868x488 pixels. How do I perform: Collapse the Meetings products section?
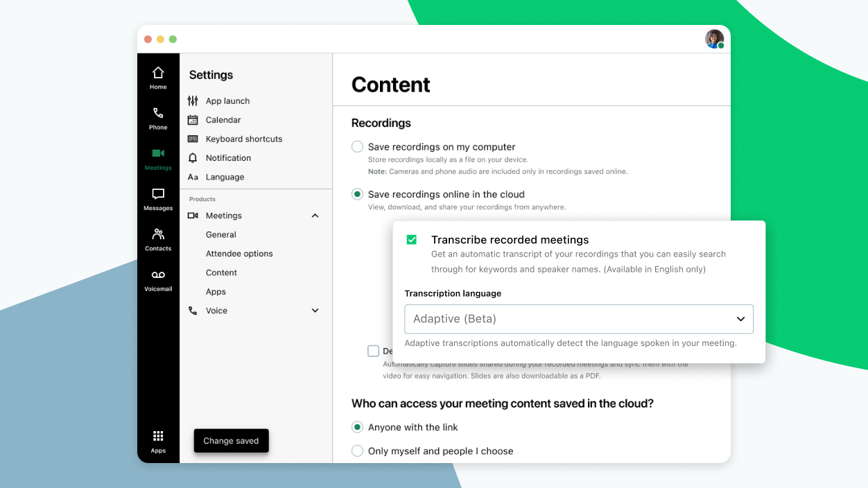pos(315,216)
